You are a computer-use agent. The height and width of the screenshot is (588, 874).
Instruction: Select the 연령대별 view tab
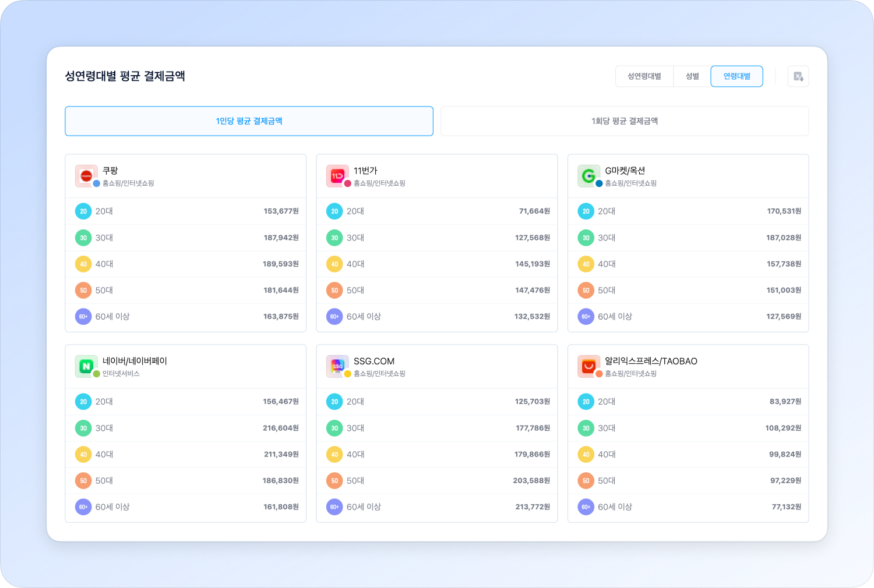click(737, 76)
